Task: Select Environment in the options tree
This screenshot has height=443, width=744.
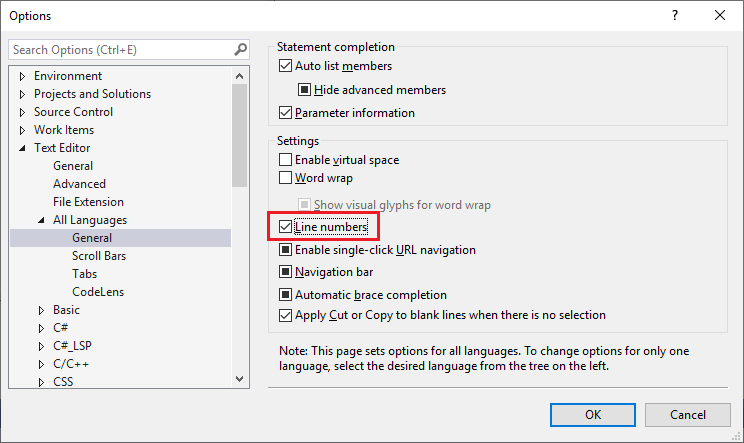Action: coord(68,76)
